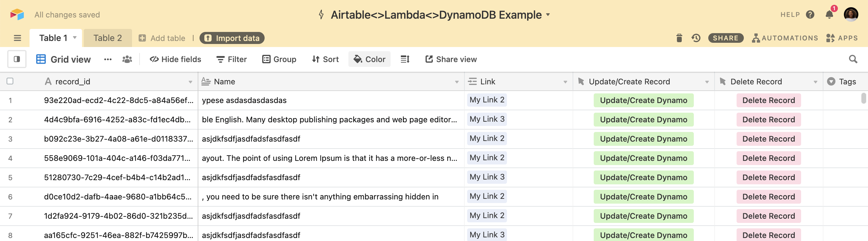The image size is (868, 241).
Task: Select record_id cell starting with 4d4c9bfa
Action: 117,120
